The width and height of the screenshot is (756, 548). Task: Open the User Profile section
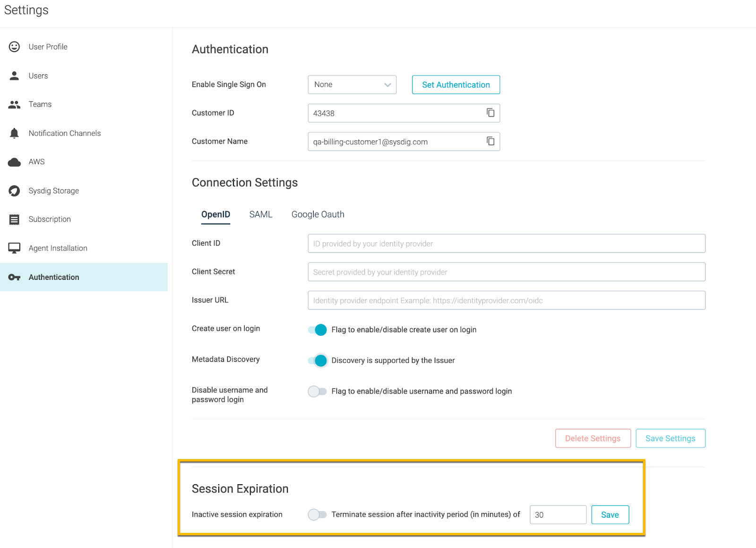click(14, 46)
